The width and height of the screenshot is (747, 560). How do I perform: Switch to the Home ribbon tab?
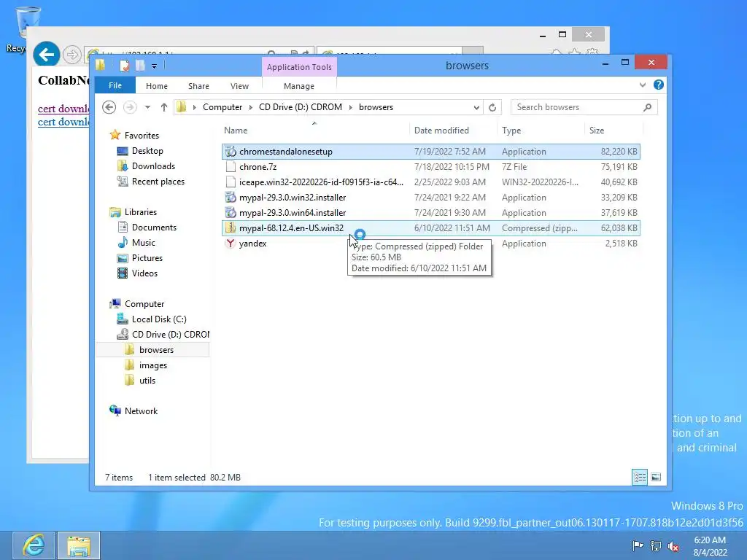[157, 86]
